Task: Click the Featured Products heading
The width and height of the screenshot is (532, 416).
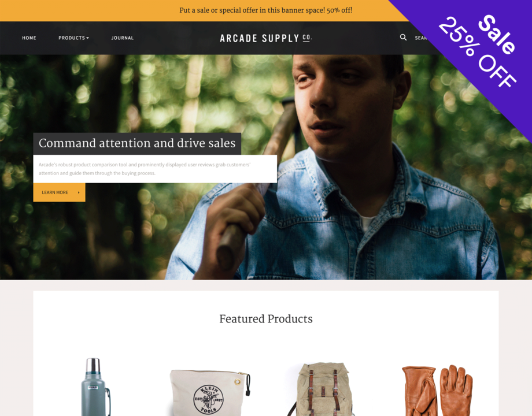Action: pos(266,319)
